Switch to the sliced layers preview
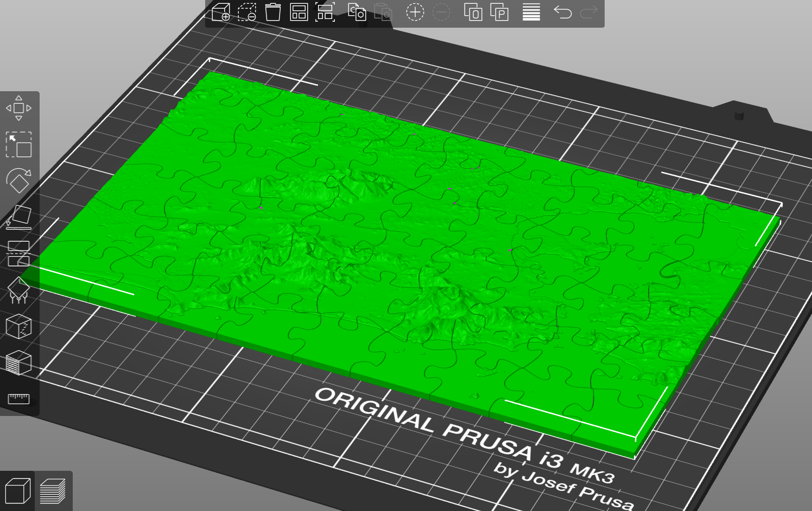This screenshot has width=812, height=511. pos(53,491)
